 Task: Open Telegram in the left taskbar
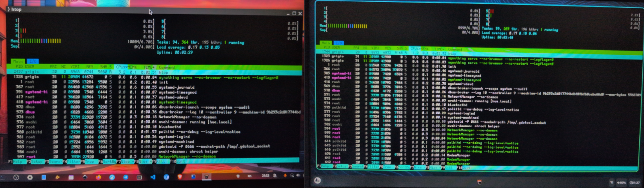125,177
